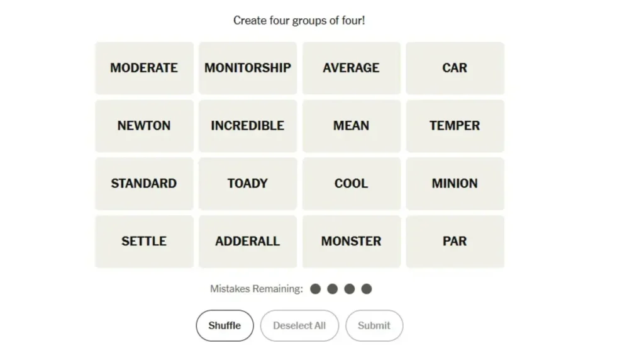Image resolution: width=644 pixels, height=348 pixels.
Task: Toggle the AVERAGE tile
Action: tap(351, 68)
